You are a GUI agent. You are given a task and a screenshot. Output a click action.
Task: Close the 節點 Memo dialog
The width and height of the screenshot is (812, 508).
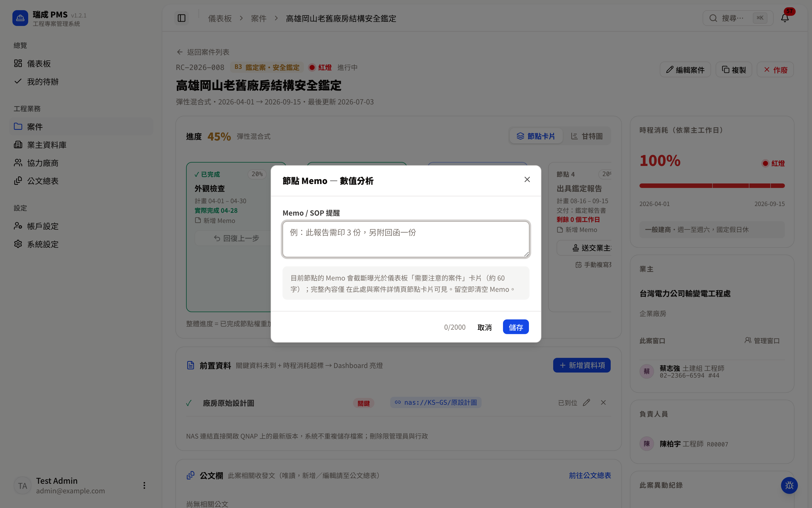[527, 180]
